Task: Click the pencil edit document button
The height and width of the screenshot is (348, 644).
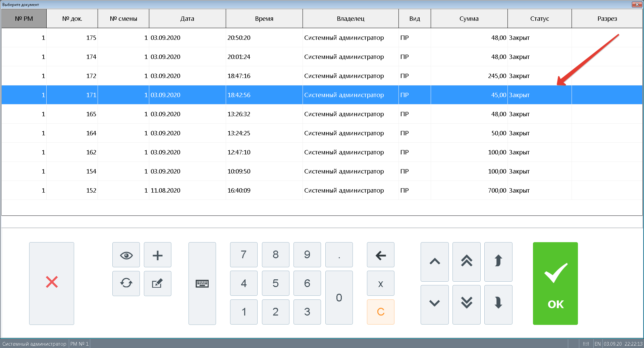Action: 158,283
